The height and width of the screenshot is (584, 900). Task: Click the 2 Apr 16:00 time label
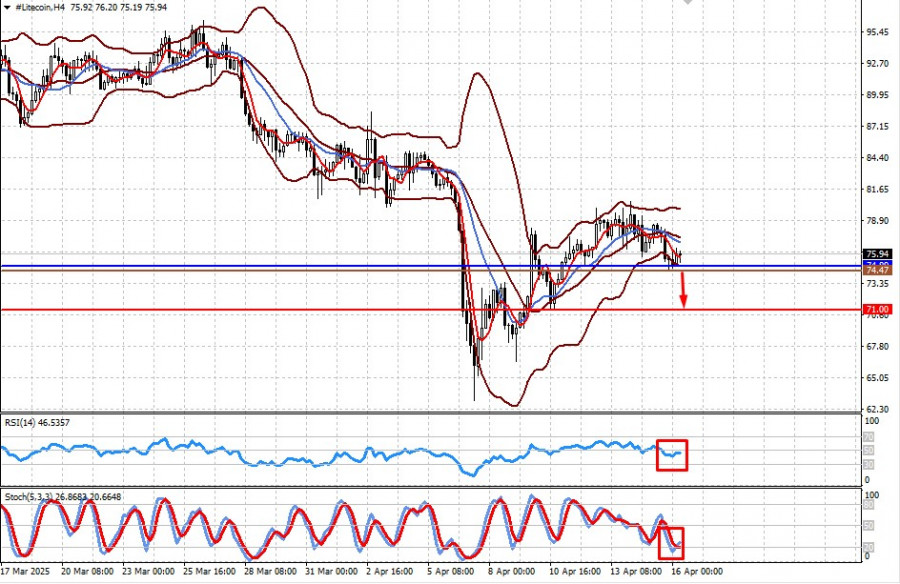(390, 572)
